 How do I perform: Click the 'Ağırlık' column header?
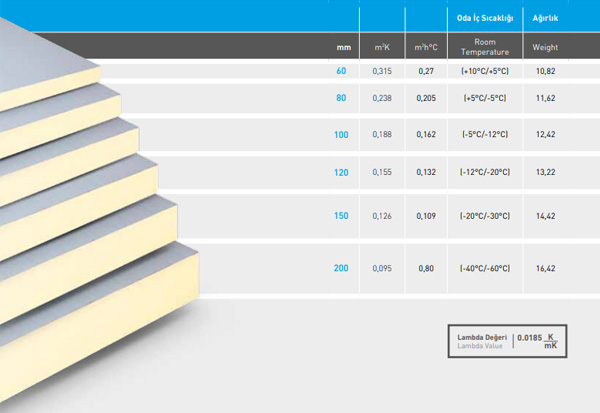click(x=545, y=17)
